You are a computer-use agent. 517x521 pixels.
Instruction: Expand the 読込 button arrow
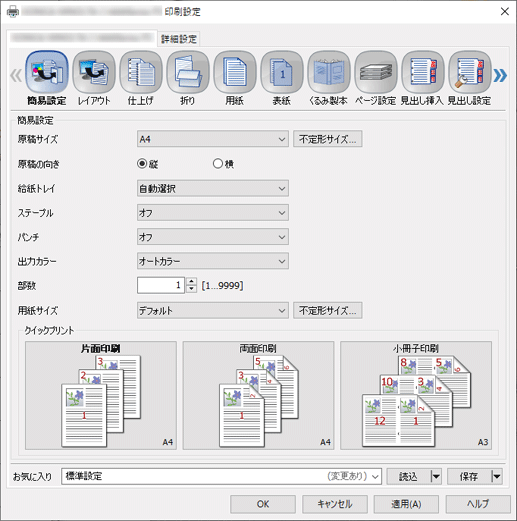click(x=436, y=476)
